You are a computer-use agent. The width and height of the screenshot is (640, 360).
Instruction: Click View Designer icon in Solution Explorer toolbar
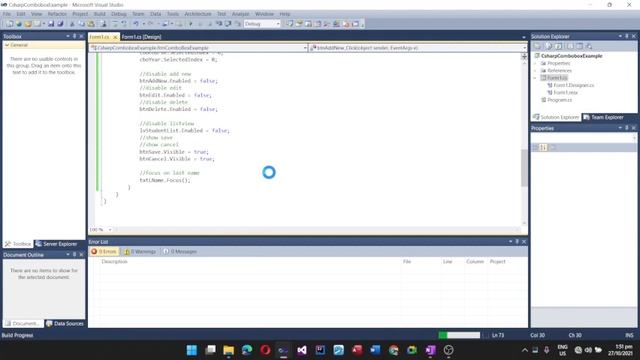(x=579, y=46)
